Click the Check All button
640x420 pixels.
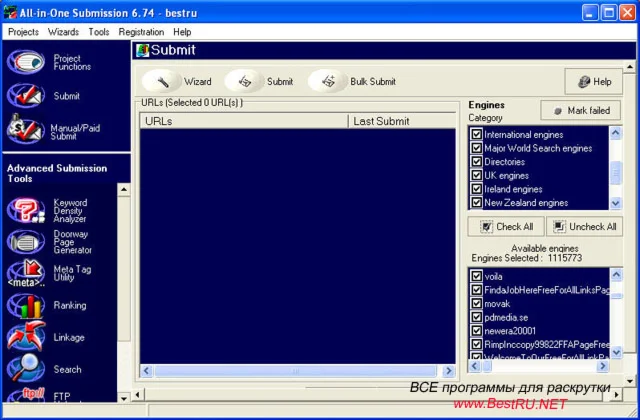click(x=506, y=227)
